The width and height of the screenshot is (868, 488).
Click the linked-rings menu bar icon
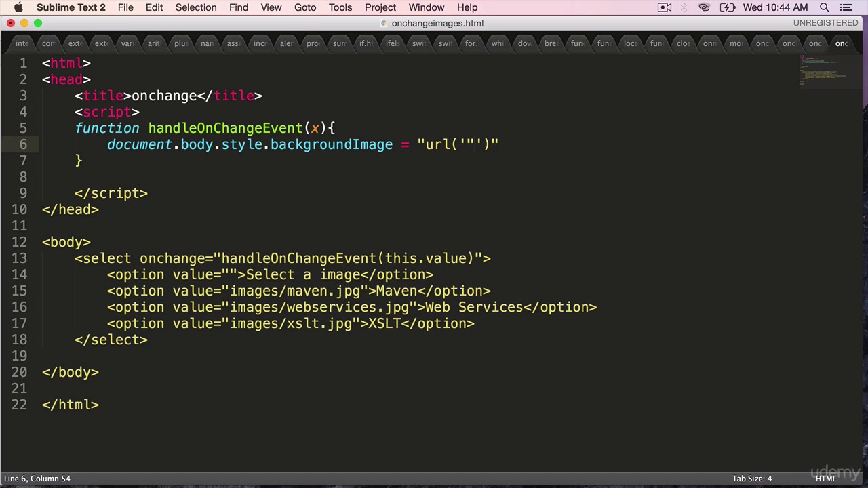[704, 7]
